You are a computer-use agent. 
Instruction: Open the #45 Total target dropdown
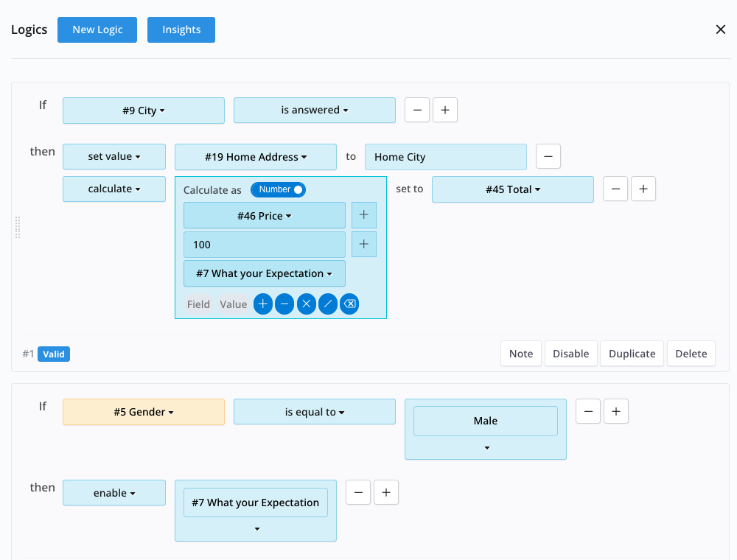click(x=513, y=189)
